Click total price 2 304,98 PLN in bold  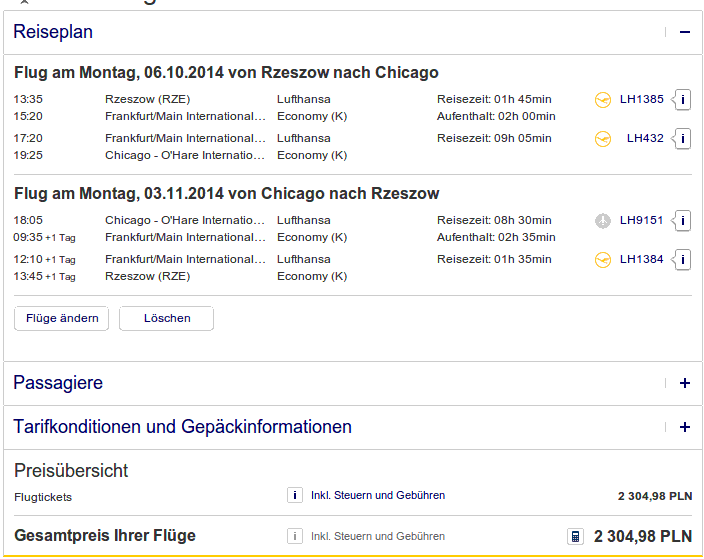click(642, 537)
